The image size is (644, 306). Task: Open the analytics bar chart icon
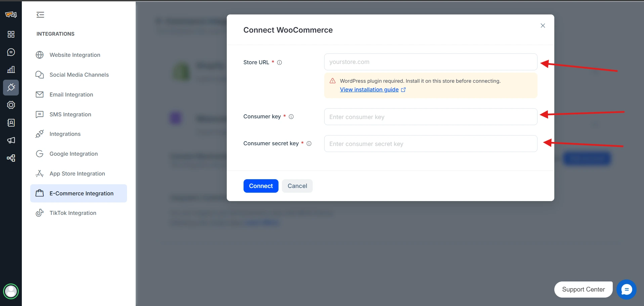[x=11, y=70]
